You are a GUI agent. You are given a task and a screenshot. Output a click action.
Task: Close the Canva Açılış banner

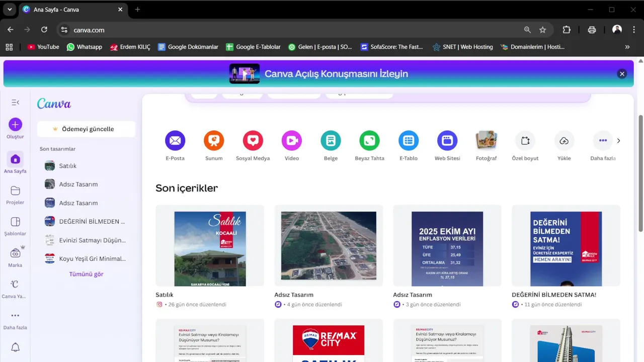(x=622, y=74)
